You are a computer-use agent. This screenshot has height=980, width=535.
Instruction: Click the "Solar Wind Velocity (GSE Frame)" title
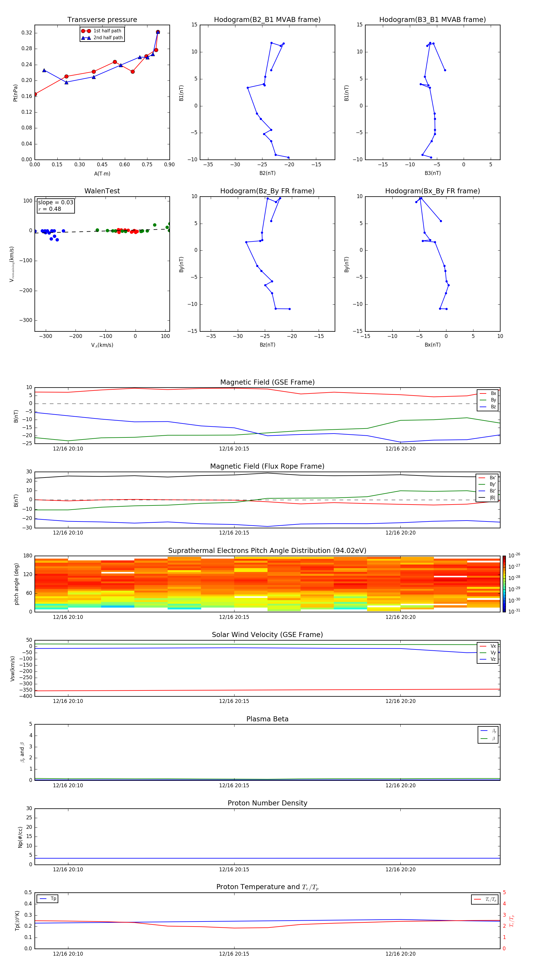coord(267,635)
